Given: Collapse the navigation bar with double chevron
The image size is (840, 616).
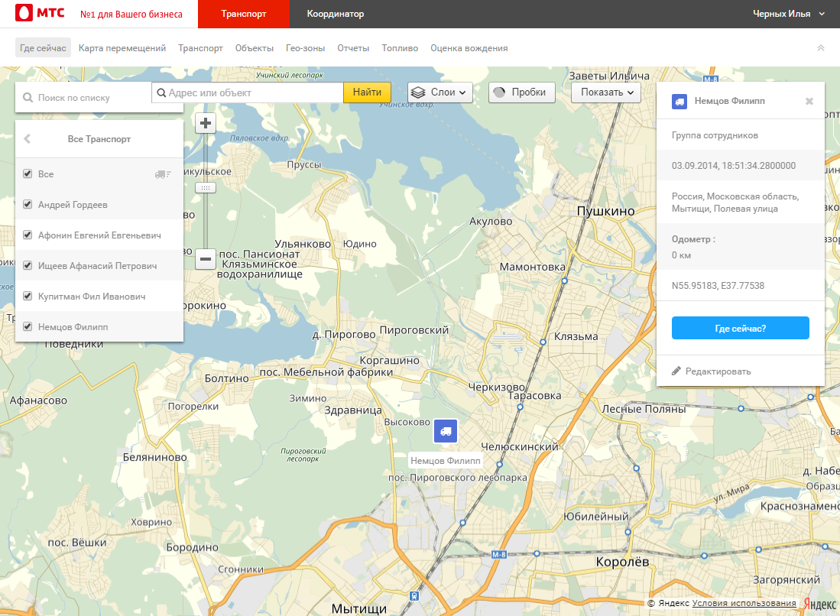Looking at the screenshot, I should click(x=821, y=48).
